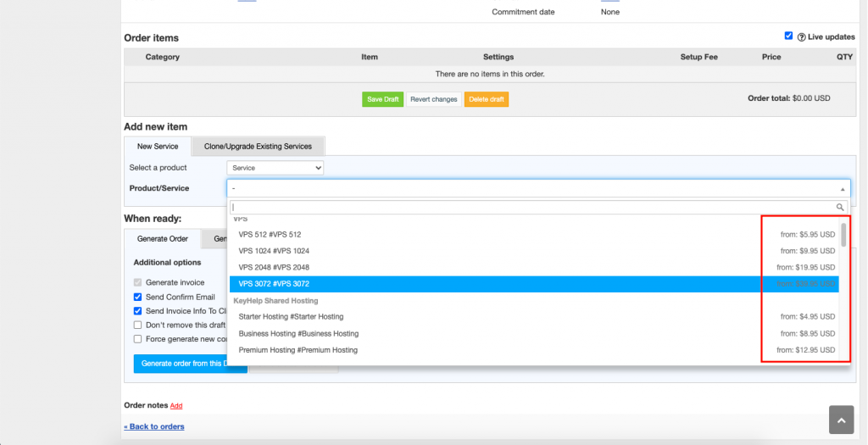
Task: Open the Clone/Upgrade Existing Services tab
Action: point(258,146)
